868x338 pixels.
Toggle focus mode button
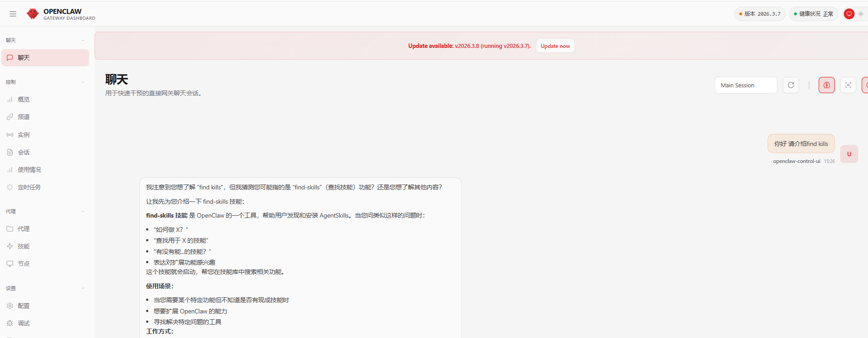(848, 85)
